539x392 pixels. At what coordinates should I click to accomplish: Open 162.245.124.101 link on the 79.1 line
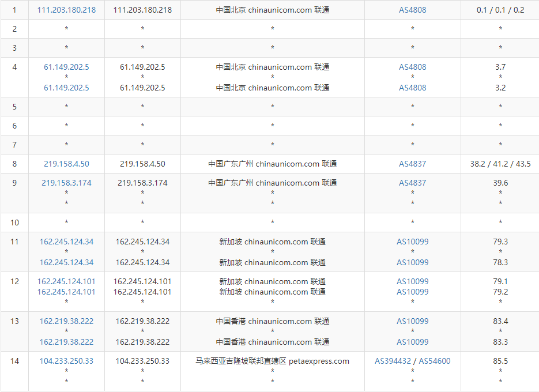tap(66, 281)
